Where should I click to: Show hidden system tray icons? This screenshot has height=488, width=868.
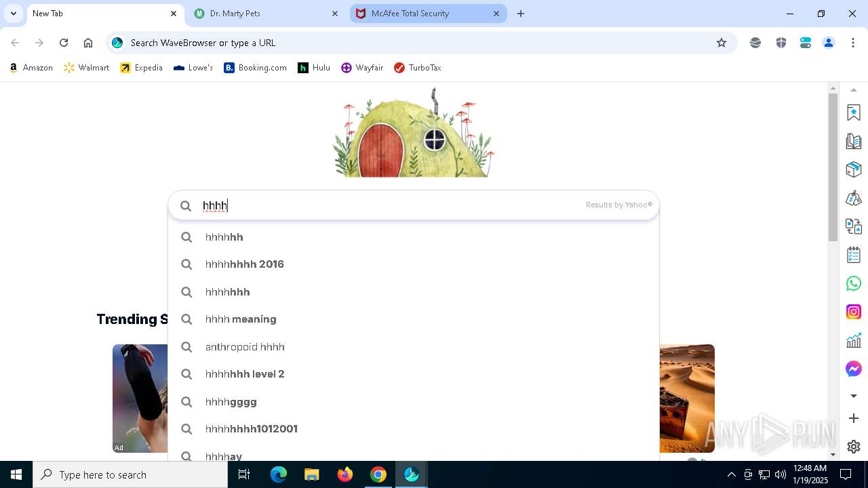[732, 474]
